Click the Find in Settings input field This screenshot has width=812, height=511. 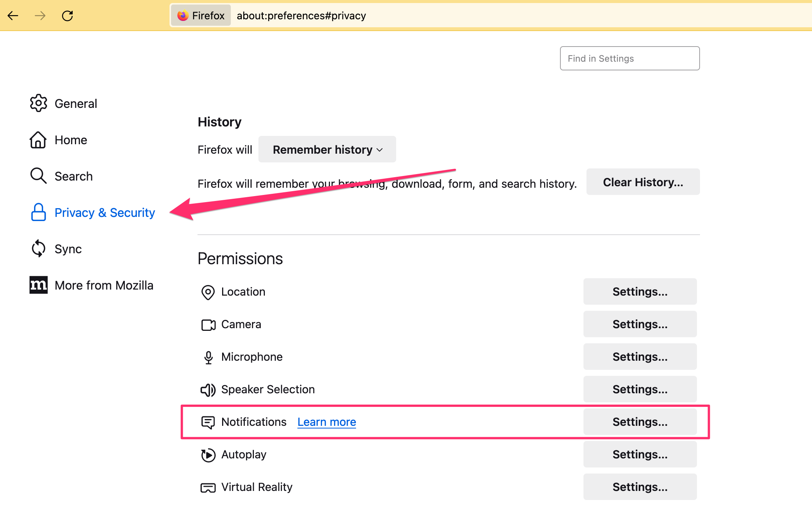pyautogui.click(x=629, y=58)
